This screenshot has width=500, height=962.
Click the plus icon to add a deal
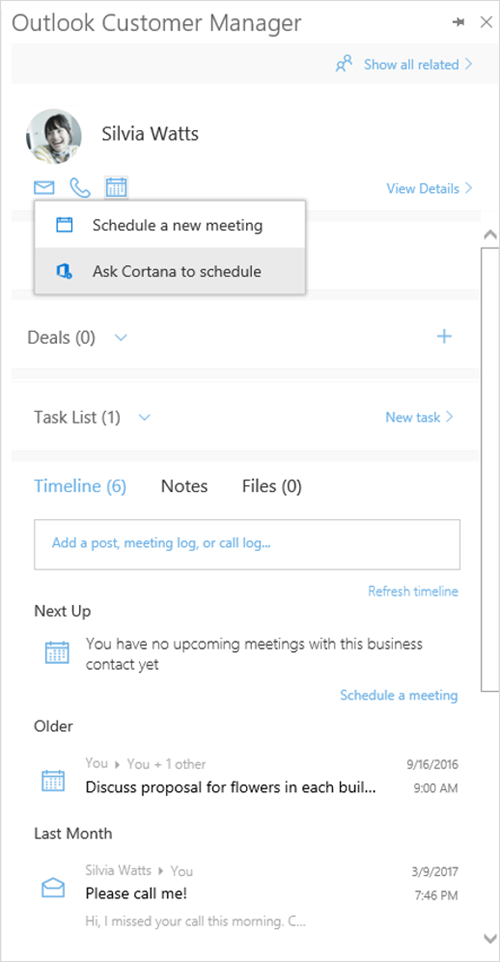[444, 336]
